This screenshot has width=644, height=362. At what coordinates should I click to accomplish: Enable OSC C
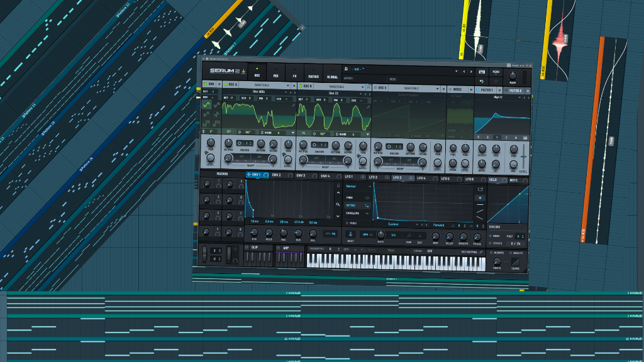coord(375,87)
